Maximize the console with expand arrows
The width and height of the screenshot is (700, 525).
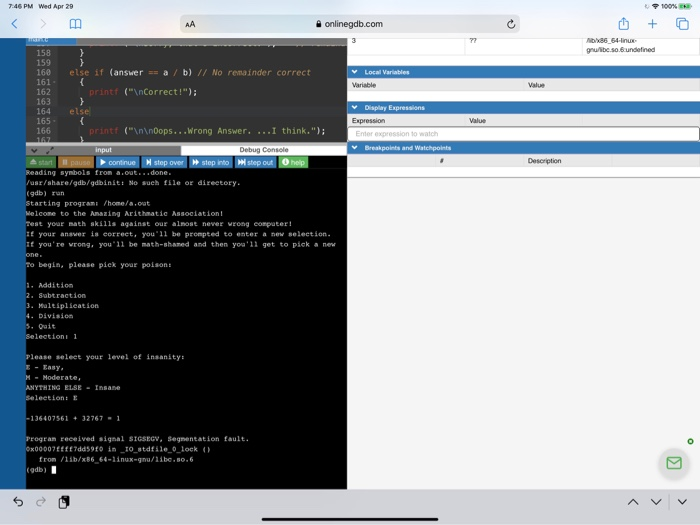coord(50,150)
